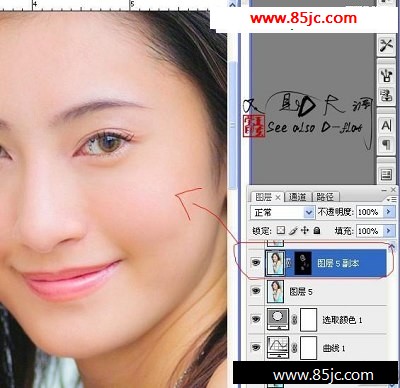
Task: Click the 曲线 1 layer name
Action: (334, 348)
